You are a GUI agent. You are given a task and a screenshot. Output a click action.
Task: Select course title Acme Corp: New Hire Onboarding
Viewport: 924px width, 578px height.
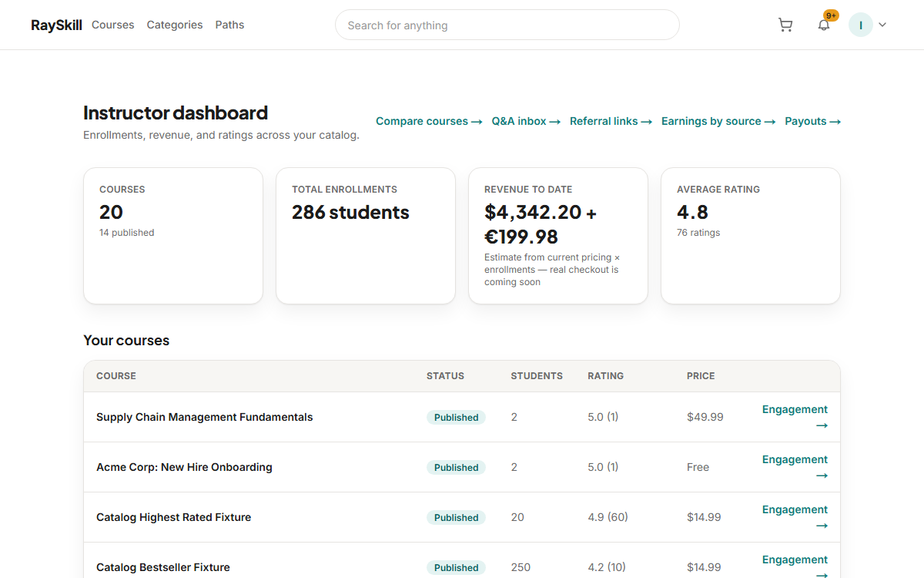184,467
